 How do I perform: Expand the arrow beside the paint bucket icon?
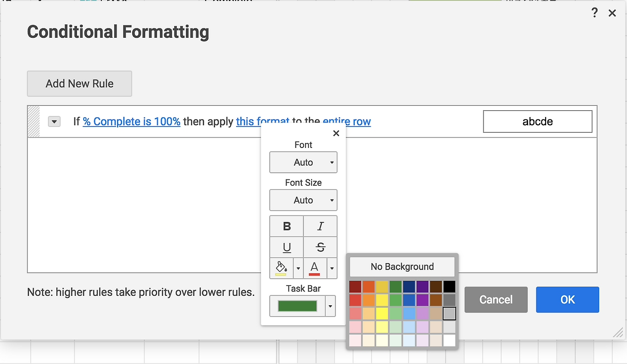point(298,268)
